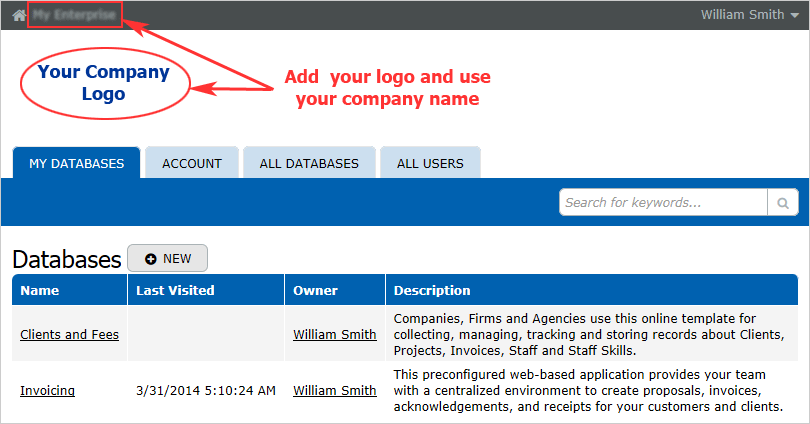Go to the home icon in the top bar
This screenshot has height=424, width=810.
click(19, 15)
